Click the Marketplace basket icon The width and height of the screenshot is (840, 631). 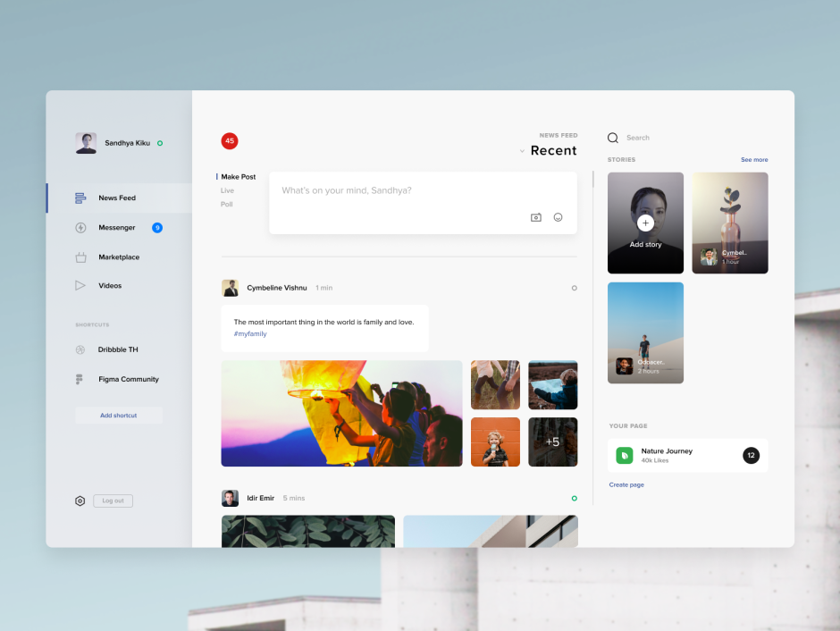[80, 257]
